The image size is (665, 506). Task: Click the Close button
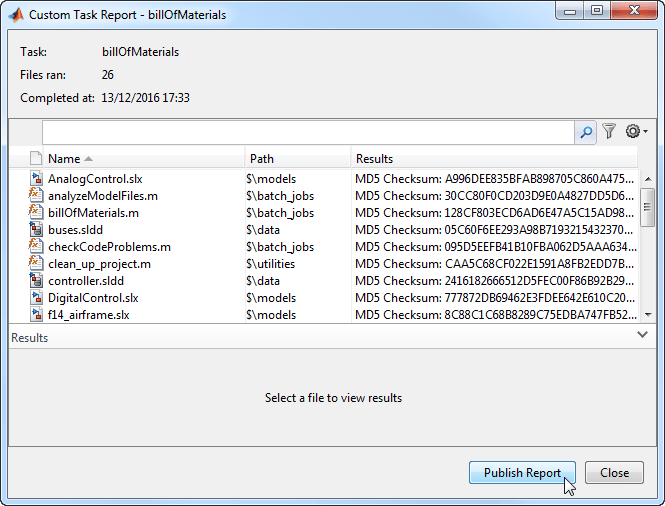click(x=614, y=472)
